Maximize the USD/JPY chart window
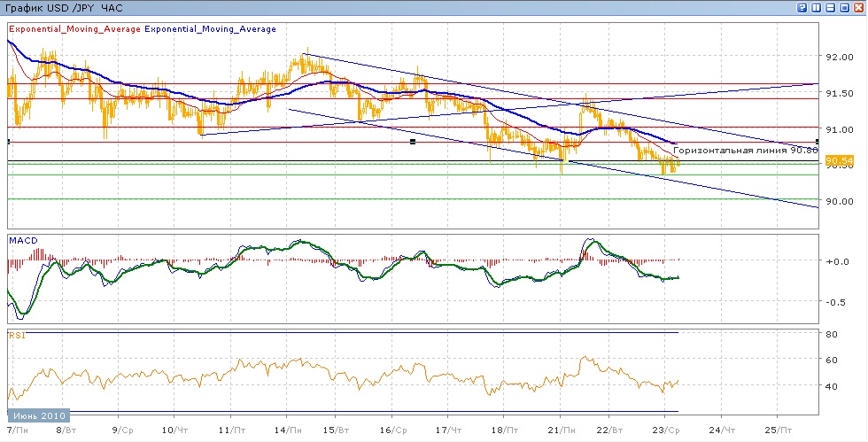 tap(845, 7)
